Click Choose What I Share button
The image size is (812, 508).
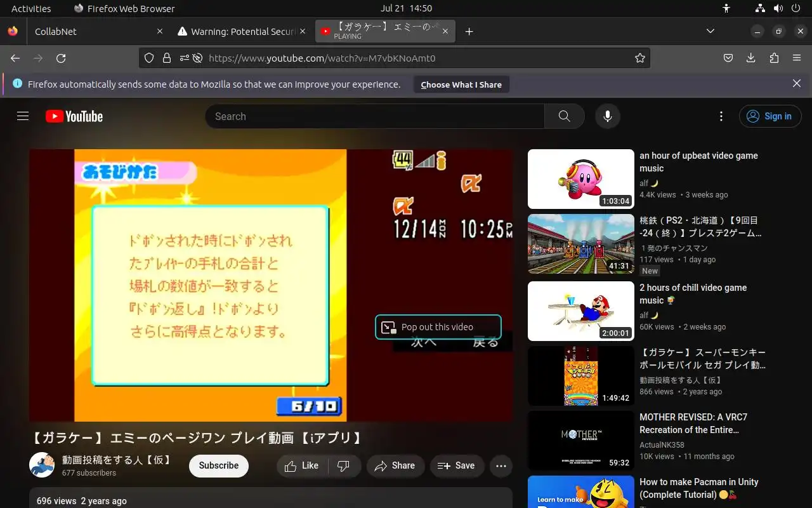[x=461, y=84]
